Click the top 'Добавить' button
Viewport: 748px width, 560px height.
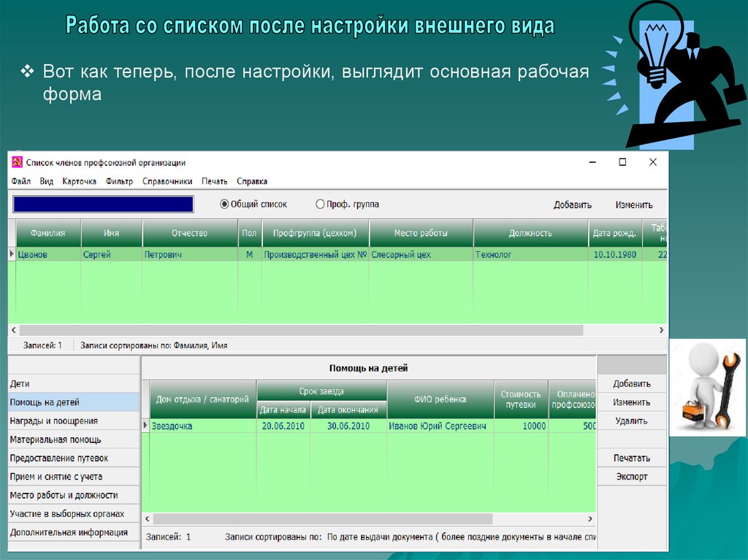[x=573, y=205]
